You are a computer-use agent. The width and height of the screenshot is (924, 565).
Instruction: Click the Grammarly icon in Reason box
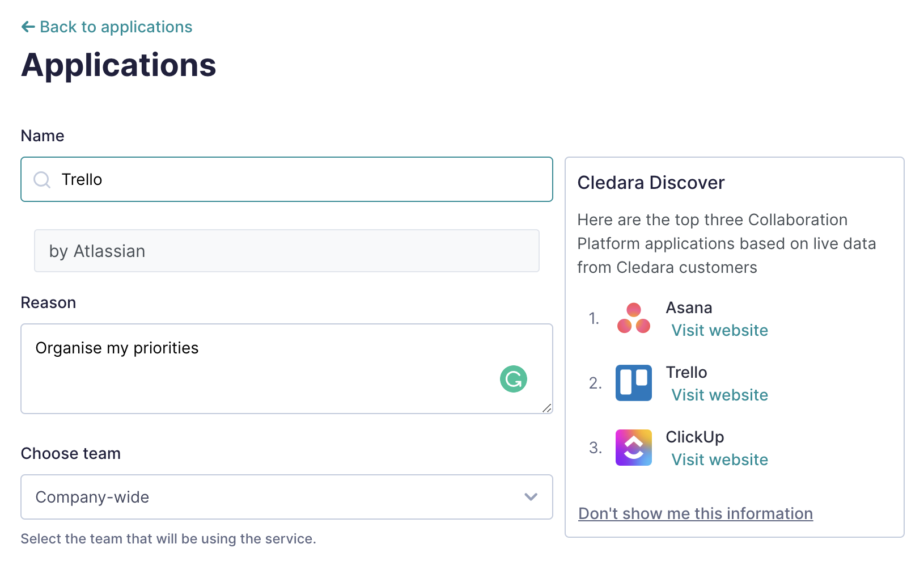(x=513, y=379)
